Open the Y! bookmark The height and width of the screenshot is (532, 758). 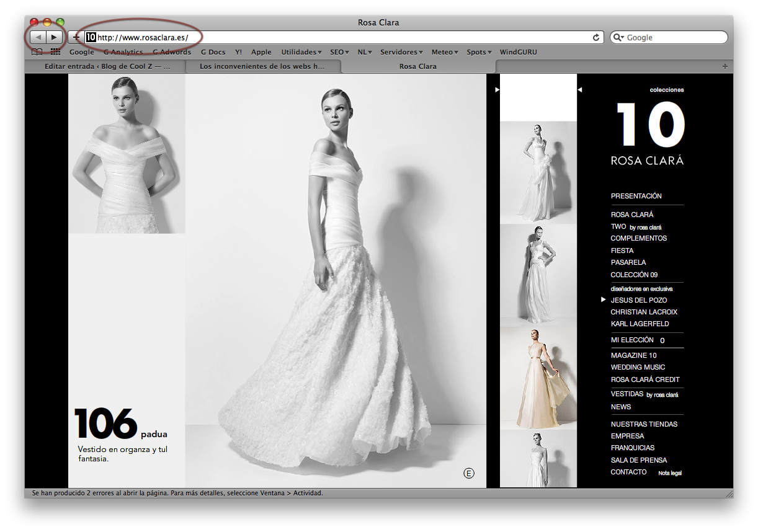(239, 52)
